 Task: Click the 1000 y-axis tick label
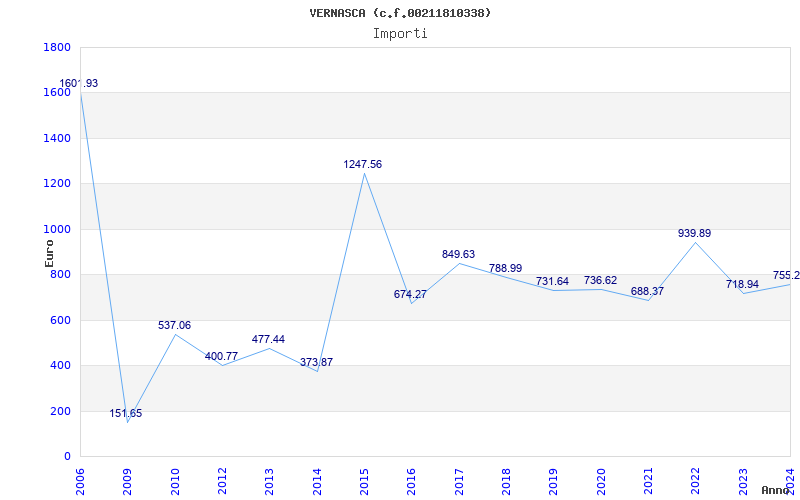pos(57,230)
